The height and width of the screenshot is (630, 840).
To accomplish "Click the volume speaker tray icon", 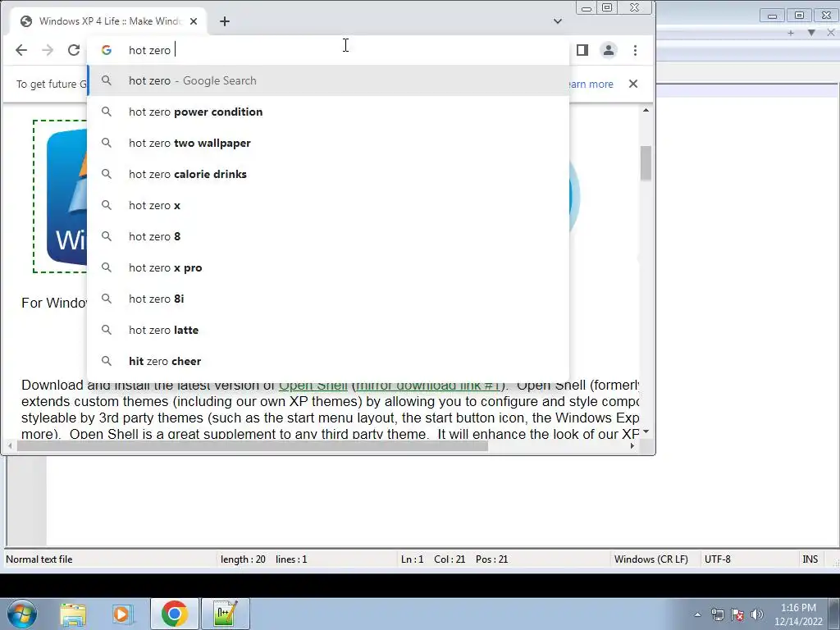I will pyautogui.click(x=757, y=614).
